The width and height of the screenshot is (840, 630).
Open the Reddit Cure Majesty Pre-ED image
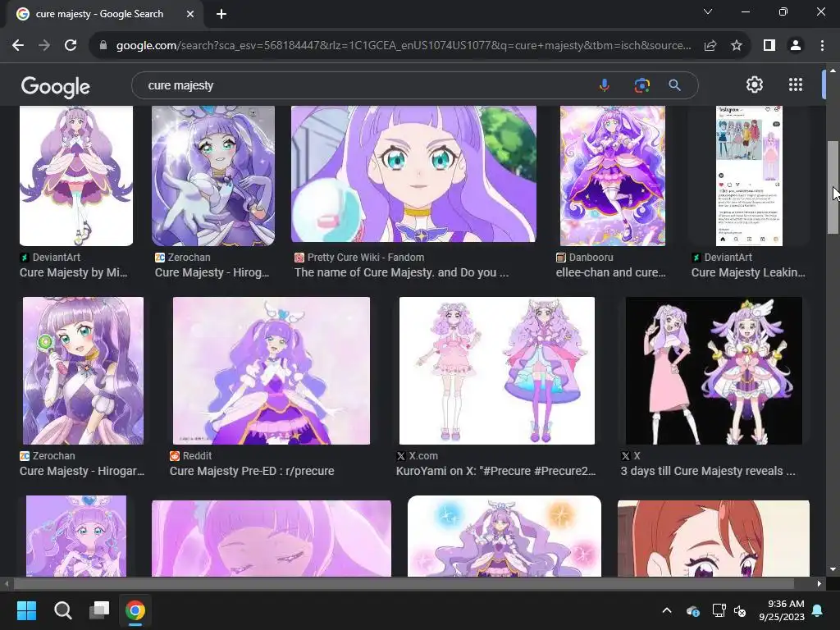tap(271, 371)
